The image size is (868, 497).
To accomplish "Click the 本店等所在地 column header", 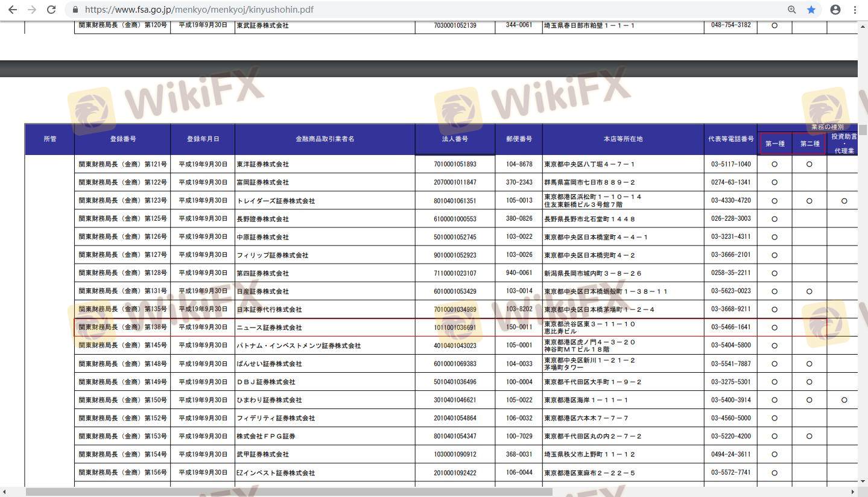I will [623, 139].
